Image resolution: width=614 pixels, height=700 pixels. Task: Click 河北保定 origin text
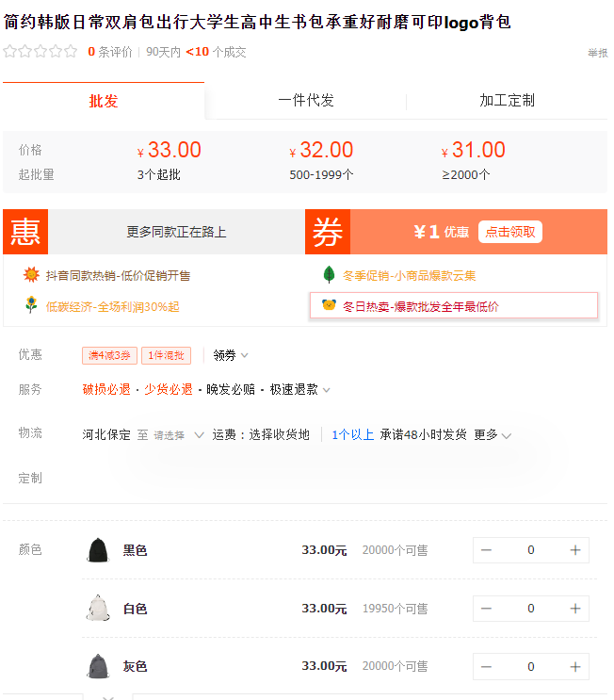point(106,435)
